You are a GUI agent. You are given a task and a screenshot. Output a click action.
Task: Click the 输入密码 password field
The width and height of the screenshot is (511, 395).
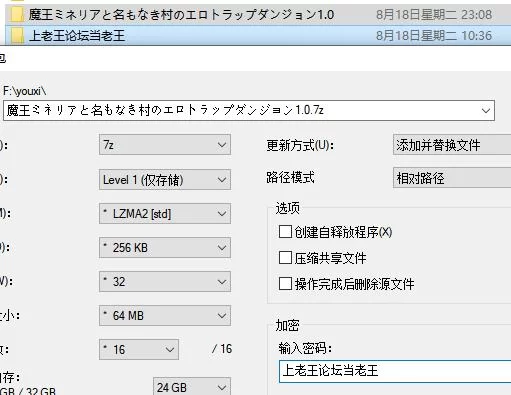[x=395, y=371]
